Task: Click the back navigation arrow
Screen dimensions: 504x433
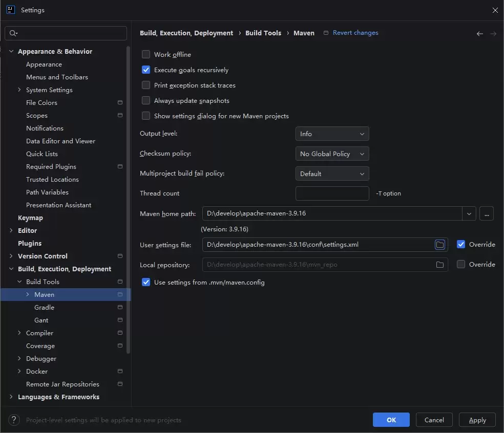Action: [479, 34]
